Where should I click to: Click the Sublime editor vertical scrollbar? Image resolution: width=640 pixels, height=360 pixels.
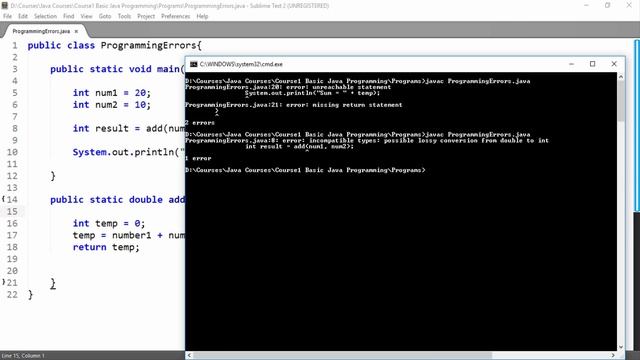click(637, 126)
